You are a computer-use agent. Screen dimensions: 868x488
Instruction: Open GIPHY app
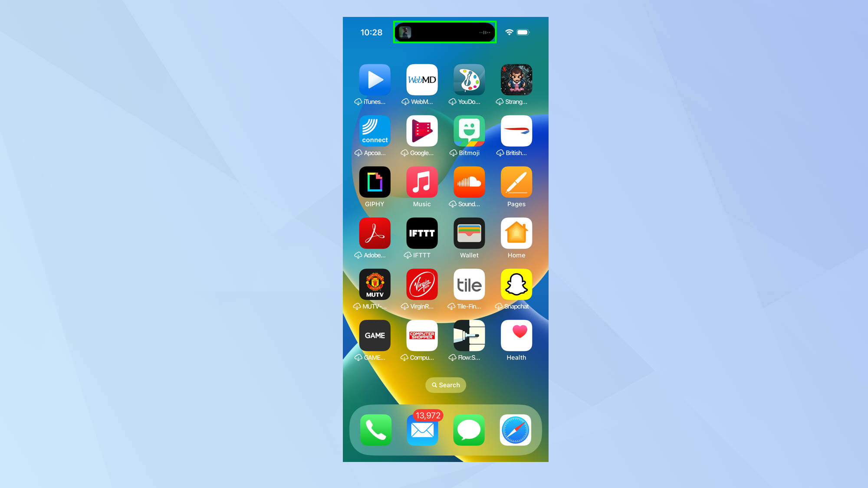[x=375, y=182]
